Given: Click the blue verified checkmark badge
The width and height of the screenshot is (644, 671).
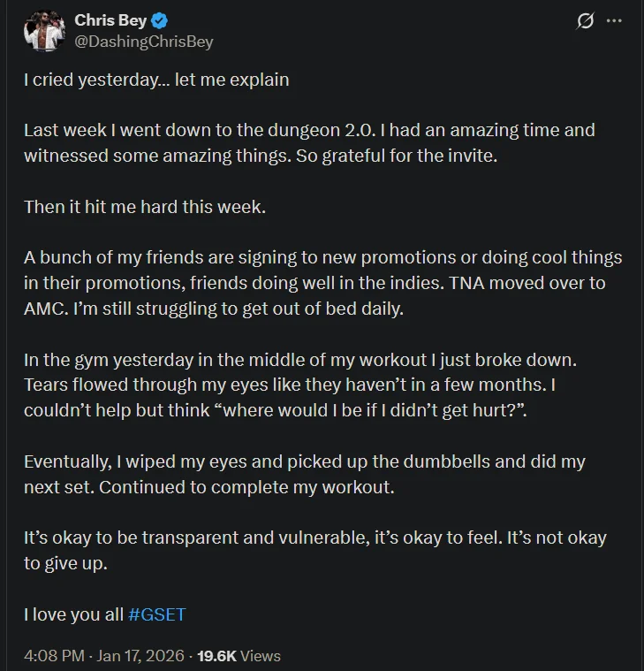Looking at the screenshot, I should pos(159,20).
